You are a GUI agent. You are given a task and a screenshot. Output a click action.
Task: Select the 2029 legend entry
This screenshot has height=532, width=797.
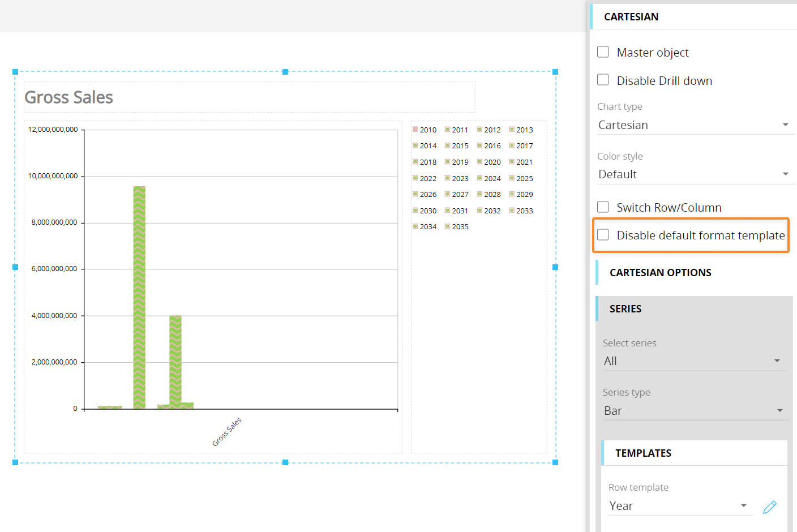pos(521,194)
